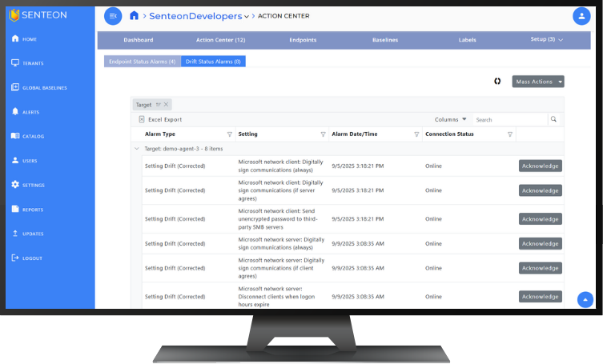The image size is (603, 364).
Task: Open Tenants from the sidebar
Action: [x=15, y=63]
